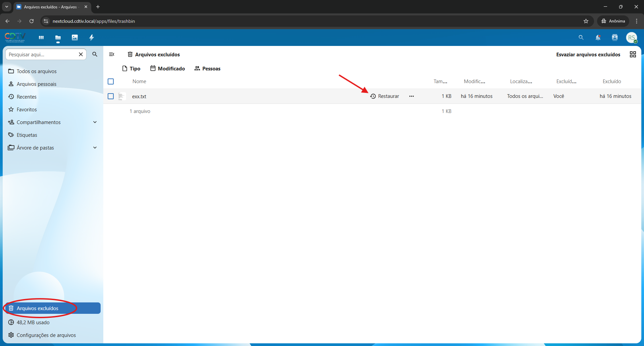Click the Pesquisar aqui search field
This screenshot has width=644, height=346.
42,54
